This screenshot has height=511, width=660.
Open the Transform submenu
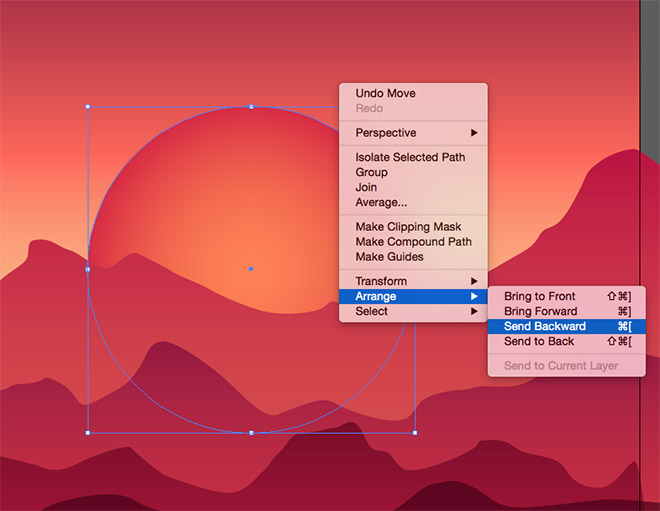pos(413,281)
